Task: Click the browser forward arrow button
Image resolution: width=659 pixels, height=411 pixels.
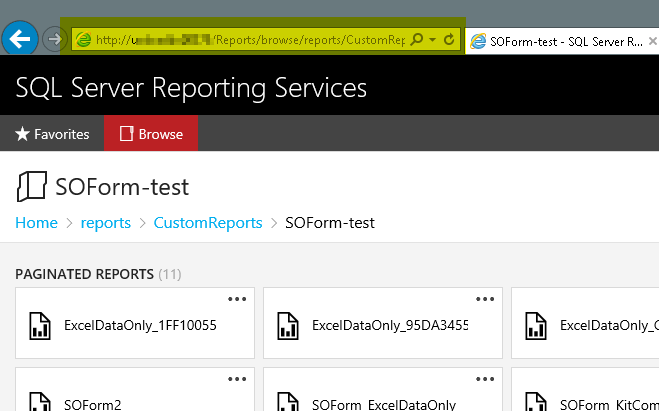Action: 55,40
